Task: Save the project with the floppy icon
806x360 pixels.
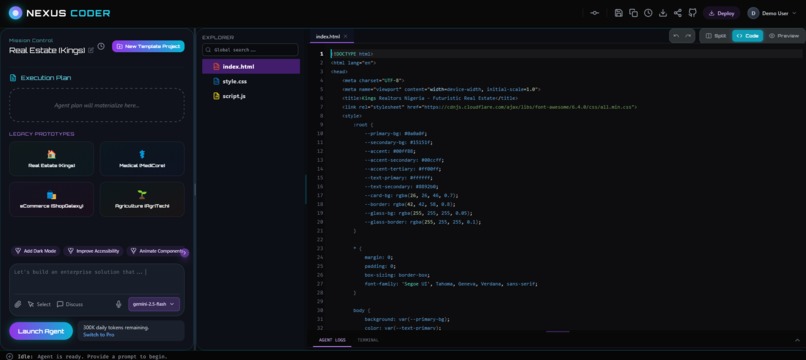Action: click(619, 13)
